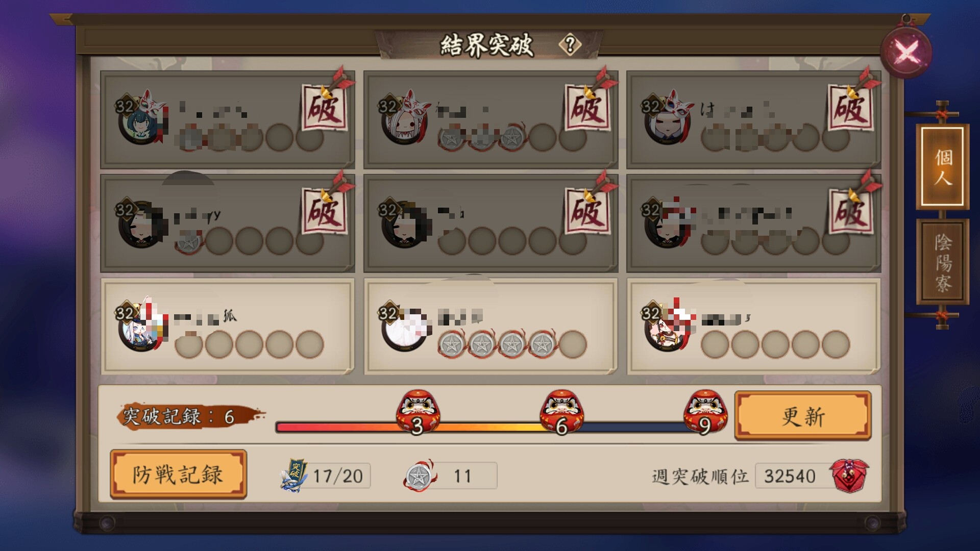The width and height of the screenshot is (980, 551).
Task: Tap the breakthrough ticket icon near 17/20
Action: tap(295, 475)
